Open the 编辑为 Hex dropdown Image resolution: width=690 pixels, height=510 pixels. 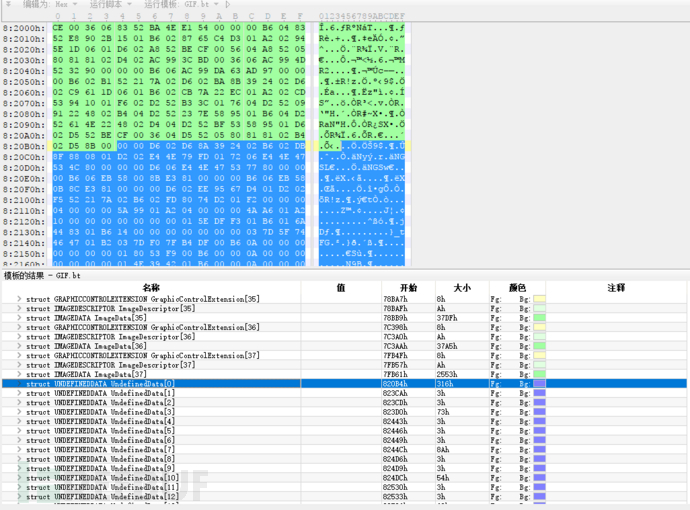coord(51,4)
